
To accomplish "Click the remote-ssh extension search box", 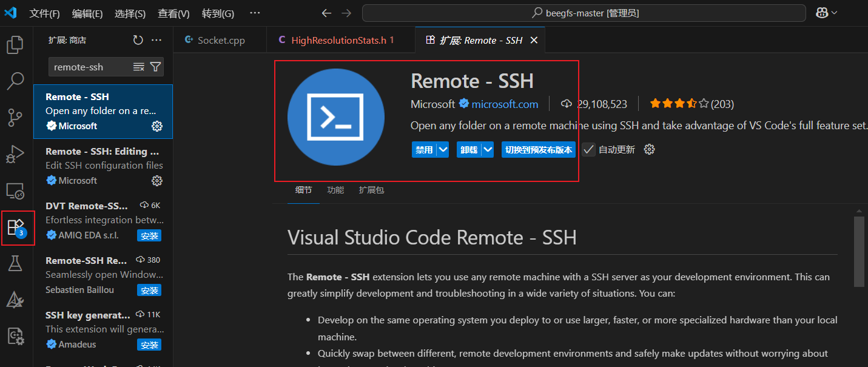I will click(90, 67).
